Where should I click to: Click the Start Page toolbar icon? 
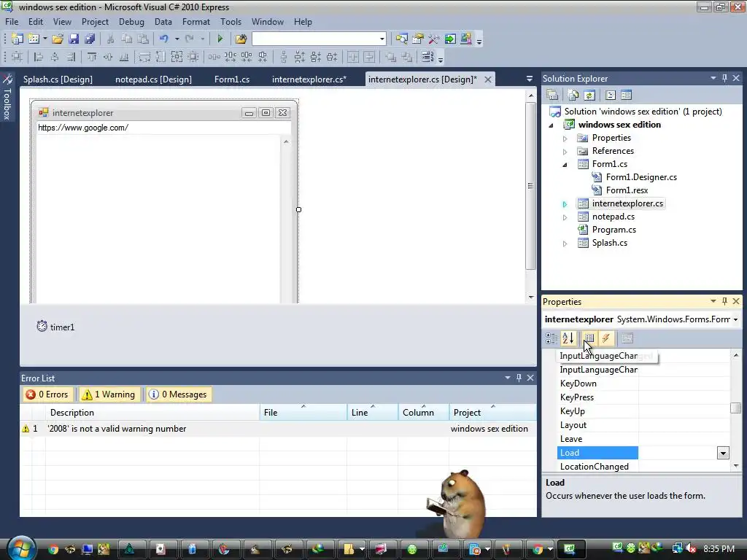[449, 39]
